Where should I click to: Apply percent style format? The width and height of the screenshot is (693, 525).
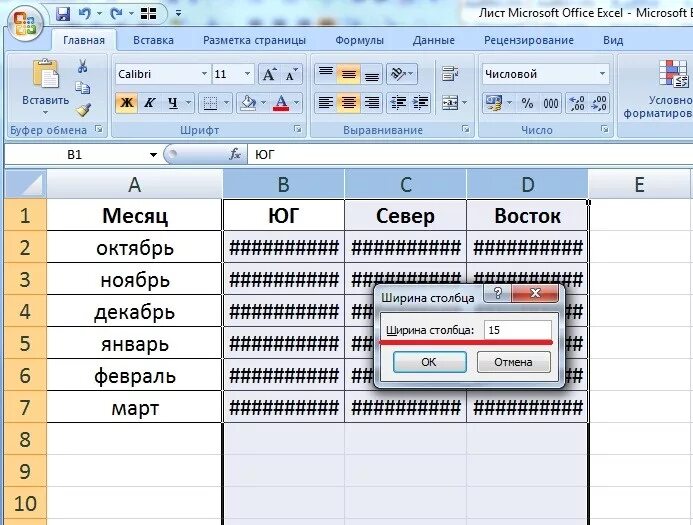pos(527,103)
